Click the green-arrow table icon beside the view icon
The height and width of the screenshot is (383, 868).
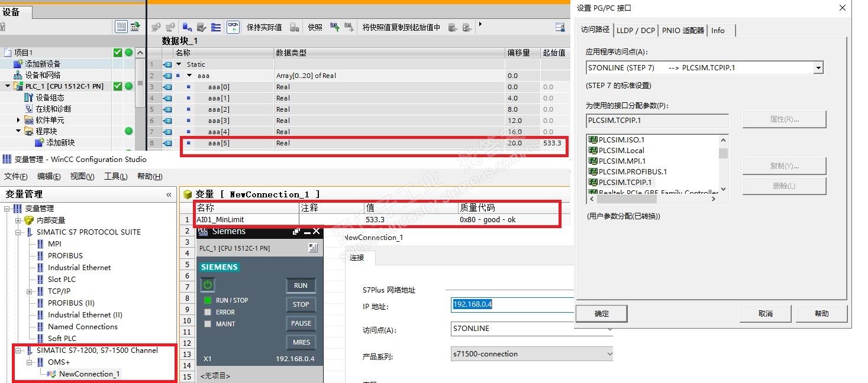tap(135, 27)
